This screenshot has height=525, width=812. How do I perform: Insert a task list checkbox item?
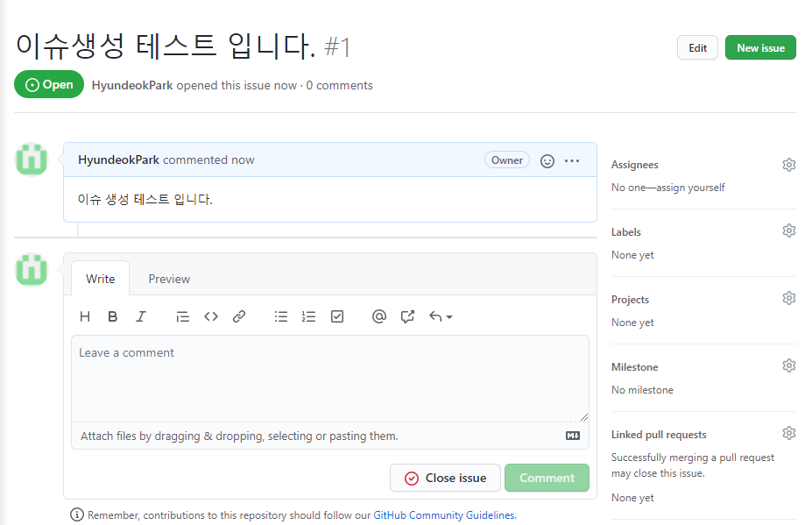(x=337, y=316)
